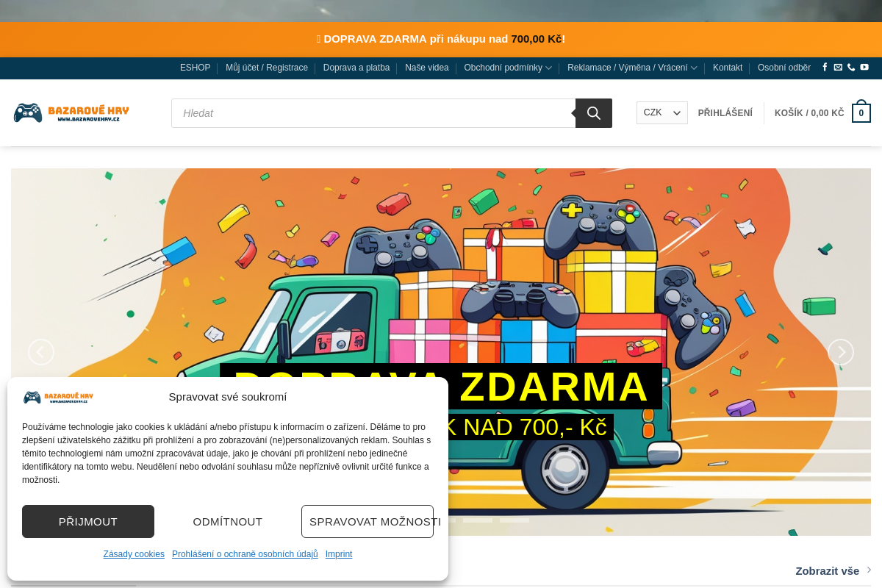Click the Bazarové Hry header logo
The height and width of the screenshot is (588, 882).
(x=71, y=112)
